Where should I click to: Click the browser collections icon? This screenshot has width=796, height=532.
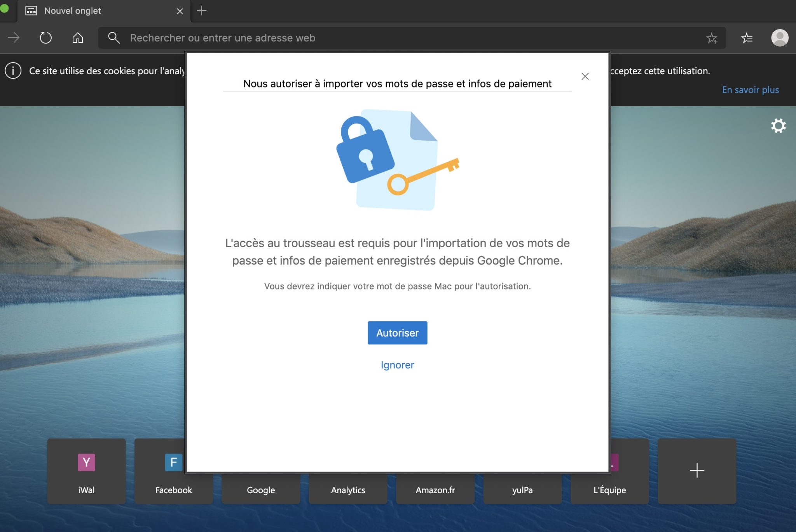747,37
